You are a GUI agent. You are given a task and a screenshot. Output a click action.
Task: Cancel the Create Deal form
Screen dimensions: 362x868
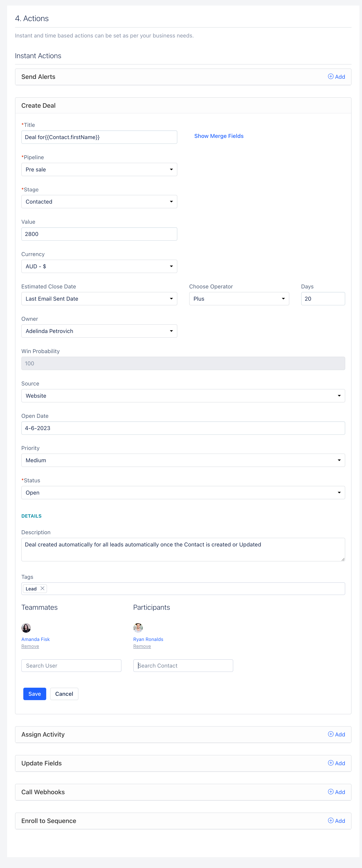tap(64, 694)
